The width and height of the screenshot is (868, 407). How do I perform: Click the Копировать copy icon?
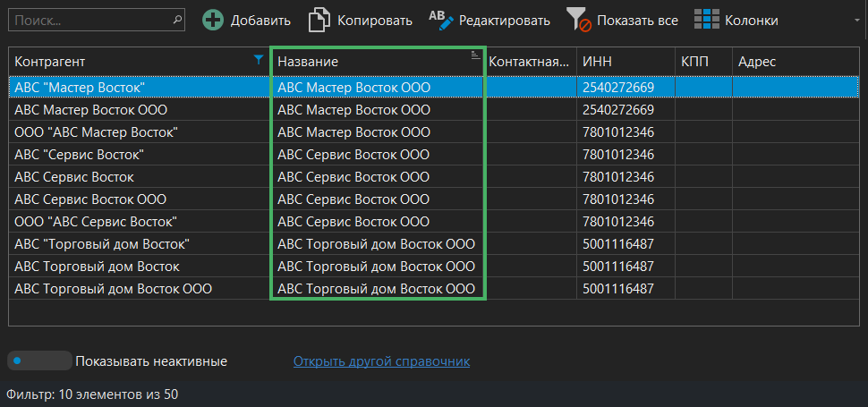click(319, 20)
